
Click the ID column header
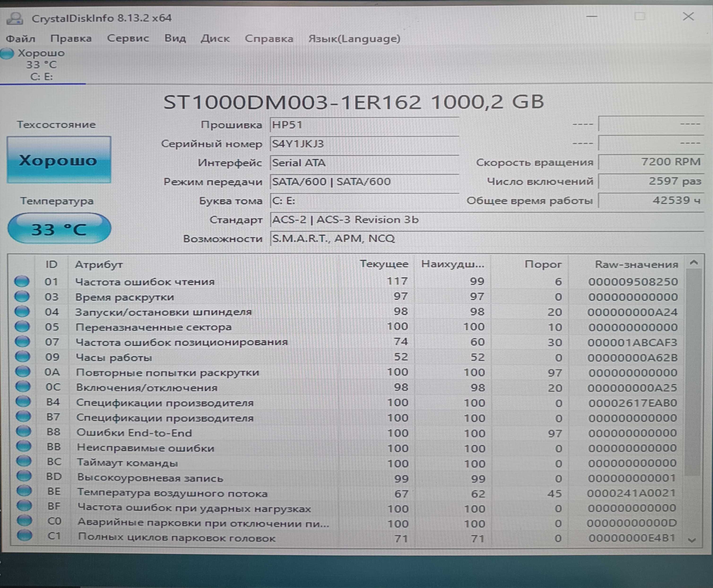52,264
